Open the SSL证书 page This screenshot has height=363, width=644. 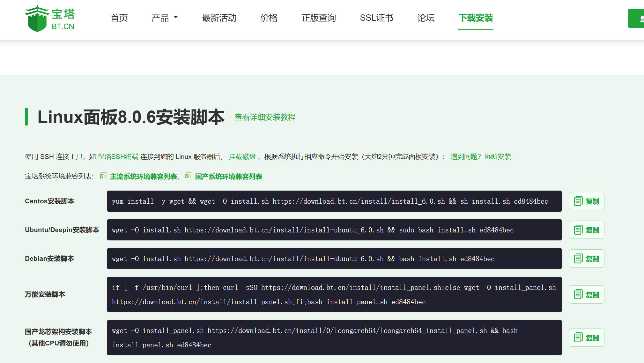click(376, 18)
